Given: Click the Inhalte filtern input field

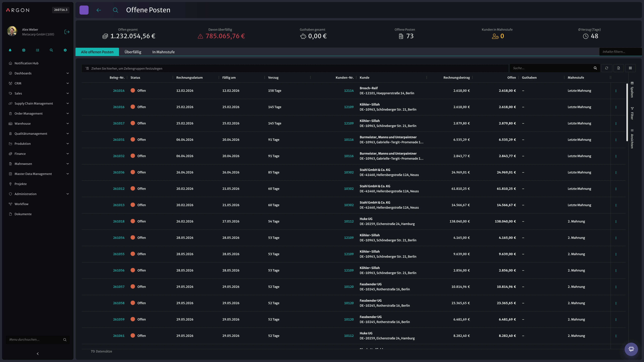Looking at the screenshot, I should tap(620, 52).
